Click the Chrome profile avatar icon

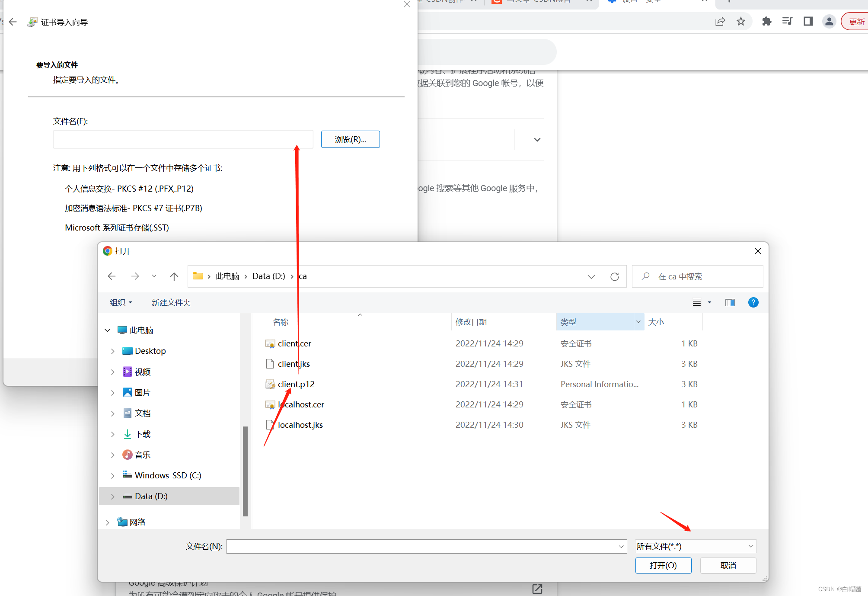click(x=829, y=21)
